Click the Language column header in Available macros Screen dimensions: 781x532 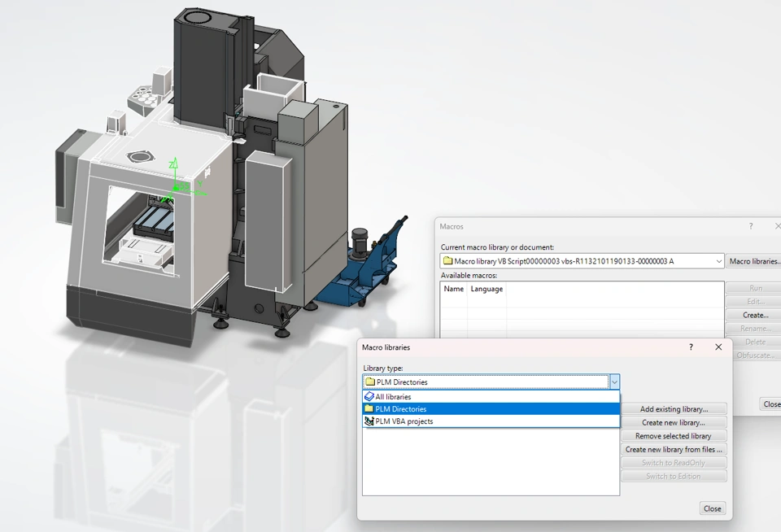tap(486, 289)
